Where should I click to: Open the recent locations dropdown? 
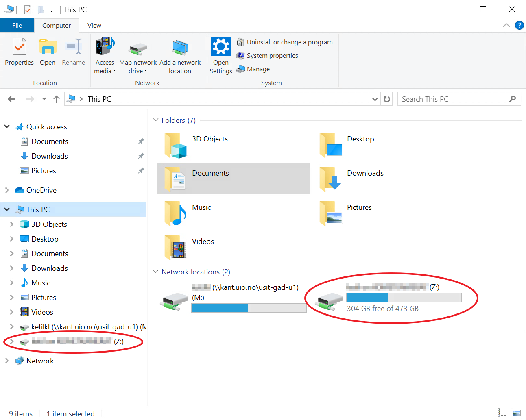coord(44,99)
